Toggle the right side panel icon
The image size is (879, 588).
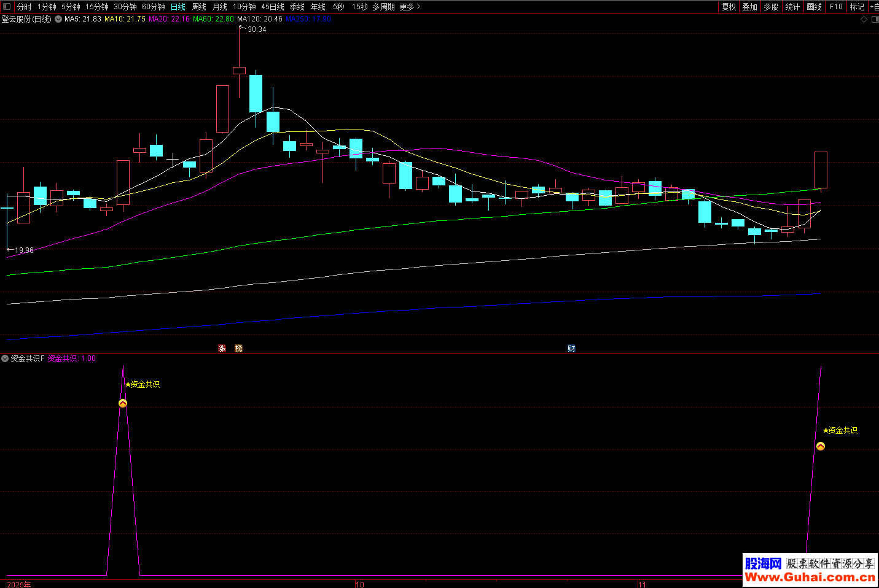click(875, 19)
